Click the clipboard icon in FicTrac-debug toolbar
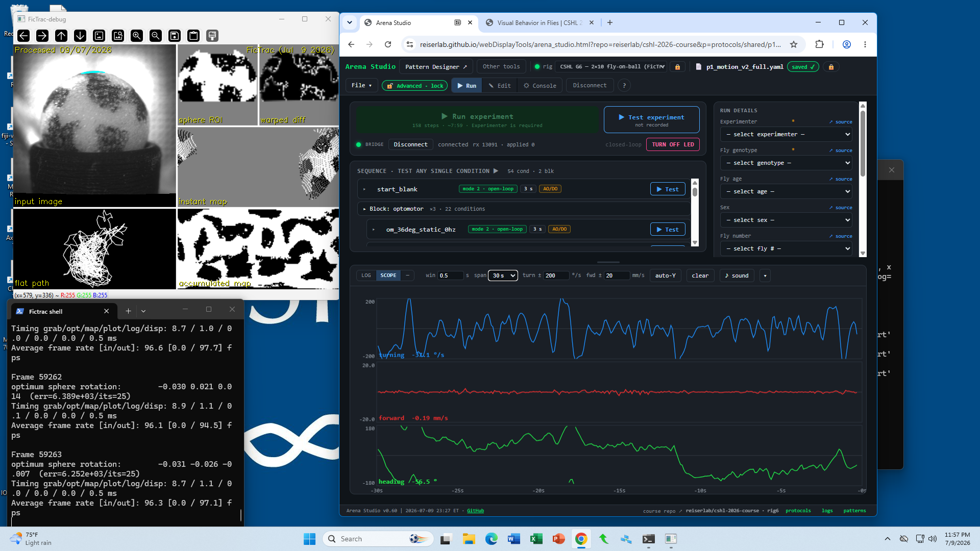Screen dimensions: 980x551 193,35
